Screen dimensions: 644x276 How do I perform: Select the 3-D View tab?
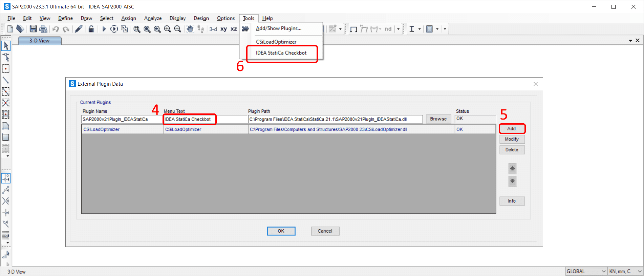tap(40, 41)
